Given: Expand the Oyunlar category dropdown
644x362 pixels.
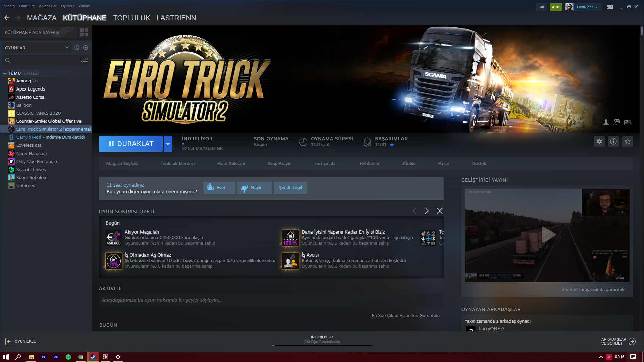Looking at the screenshot, I should (67, 48).
